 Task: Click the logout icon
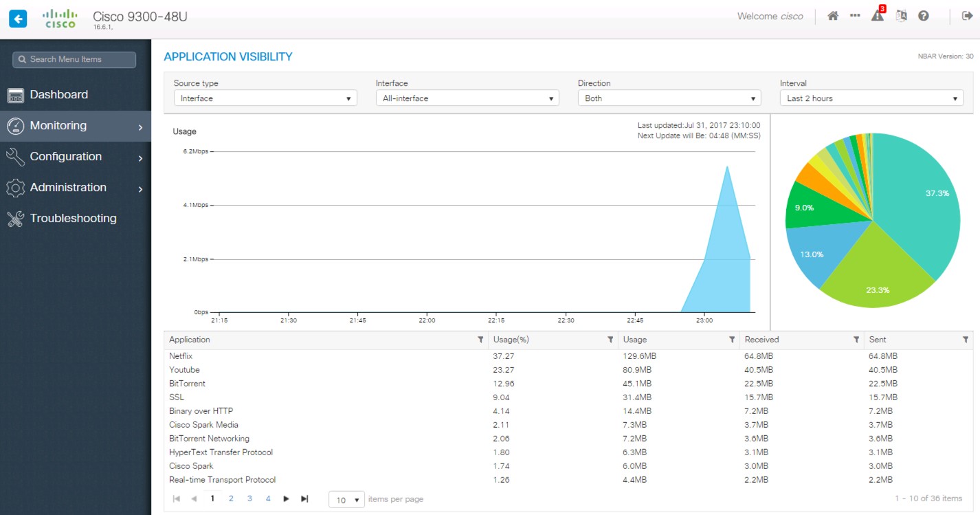pyautogui.click(x=966, y=17)
